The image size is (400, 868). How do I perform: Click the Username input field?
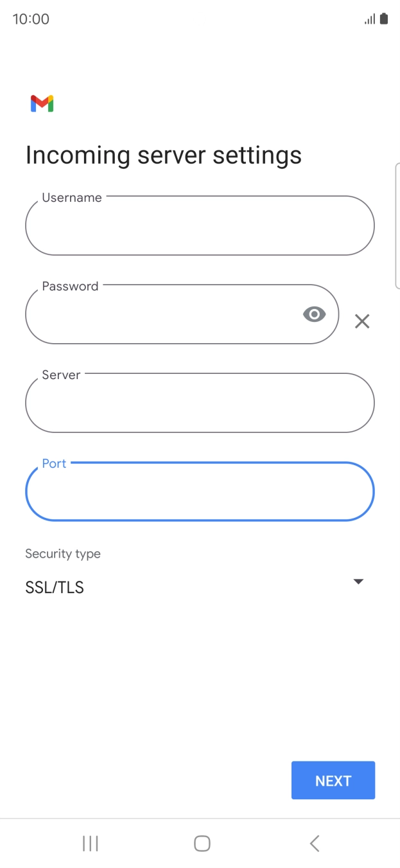click(200, 226)
